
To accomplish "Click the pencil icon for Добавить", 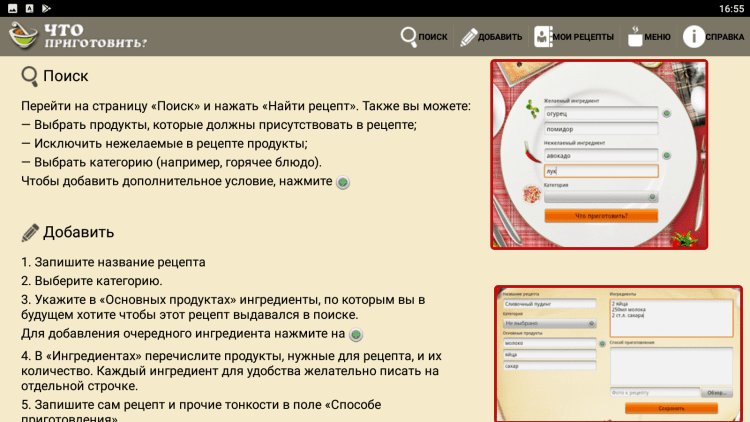I will tap(468, 37).
